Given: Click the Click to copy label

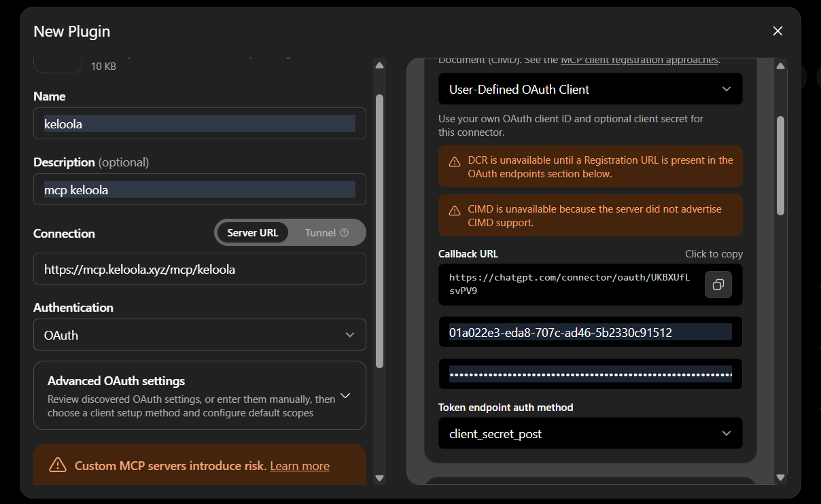Looking at the screenshot, I should 714,254.
